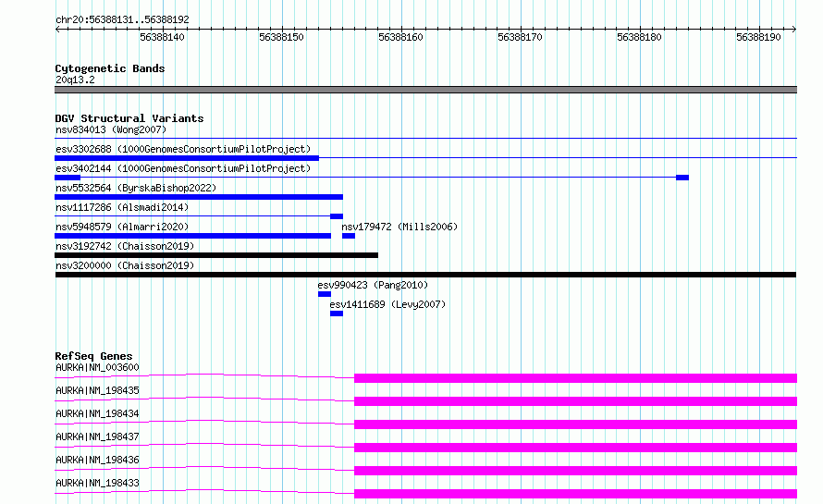The image size is (823, 504).
Task: Click the AURKA|NM_198437 magenta exon bar
Action: pos(576,448)
